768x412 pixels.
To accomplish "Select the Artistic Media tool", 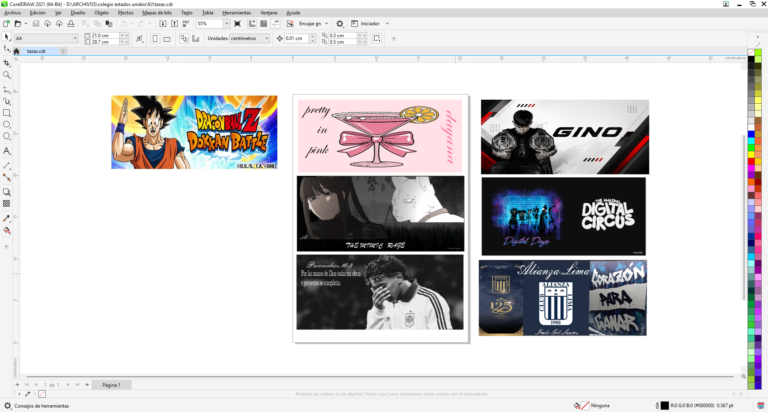I will [6, 101].
